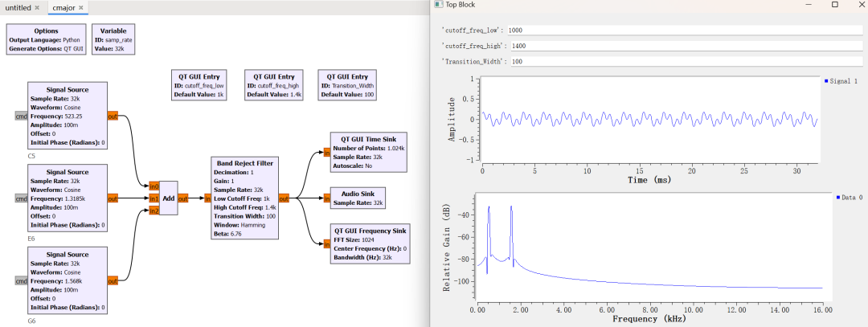Toggle the Signal 1 legend entry
The height and width of the screenshot is (327, 868).
click(841, 81)
